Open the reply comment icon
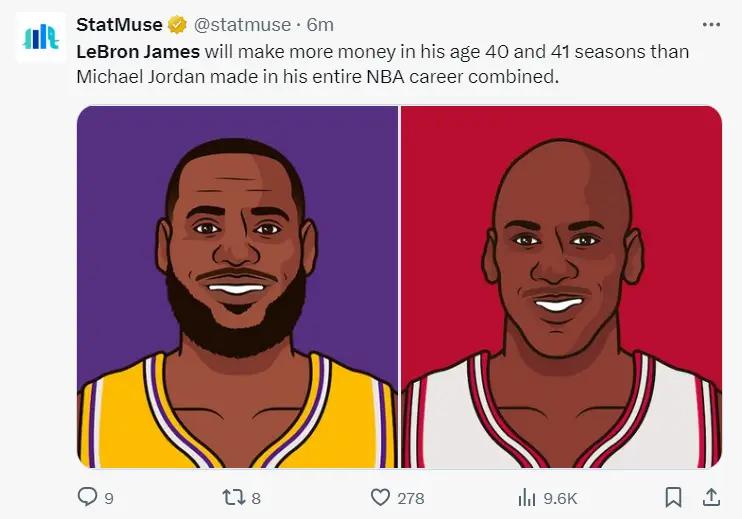The height and width of the screenshot is (519, 742). (87, 497)
